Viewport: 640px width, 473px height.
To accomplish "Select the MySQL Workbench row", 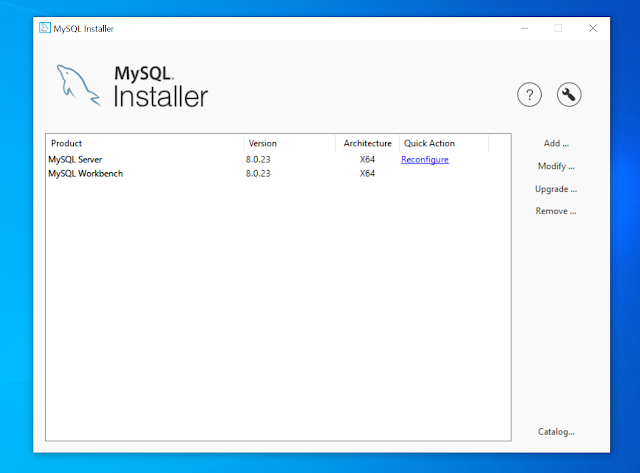I will 278,173.
